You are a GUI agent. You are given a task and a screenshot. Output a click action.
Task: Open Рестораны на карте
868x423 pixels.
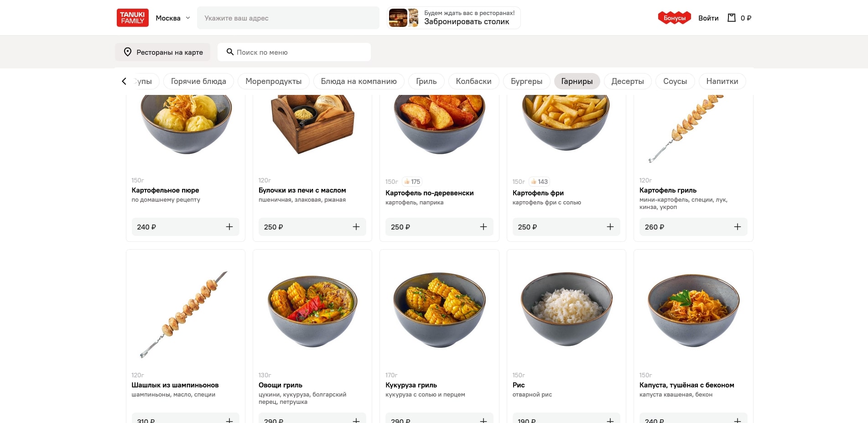162,52
